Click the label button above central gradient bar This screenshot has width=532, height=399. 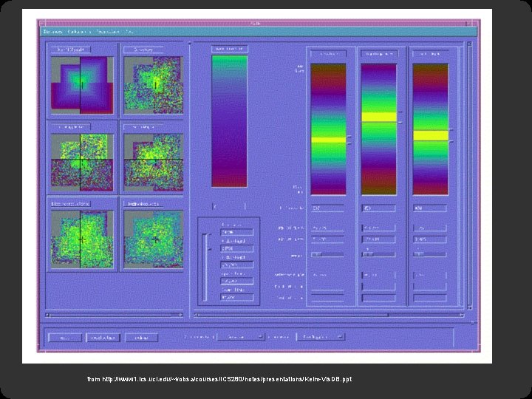pos(229,49)
